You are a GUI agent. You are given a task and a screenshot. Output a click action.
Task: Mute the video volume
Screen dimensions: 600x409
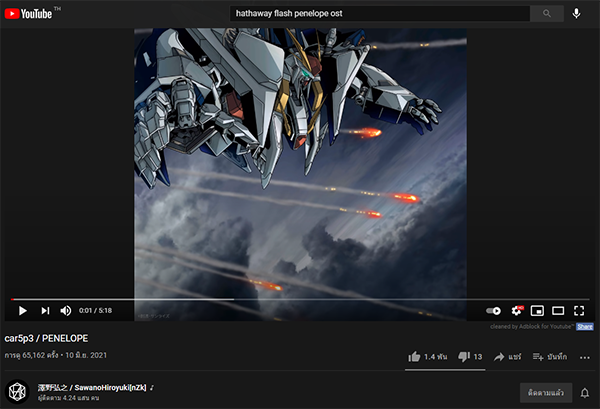[x=66, y=311]
